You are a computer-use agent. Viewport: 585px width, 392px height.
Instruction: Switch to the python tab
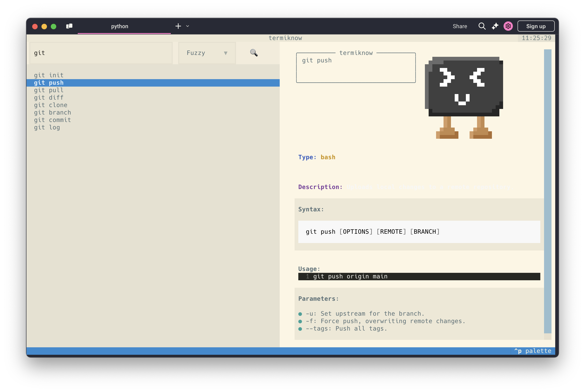pyautogui.click(x=119, y=26)
